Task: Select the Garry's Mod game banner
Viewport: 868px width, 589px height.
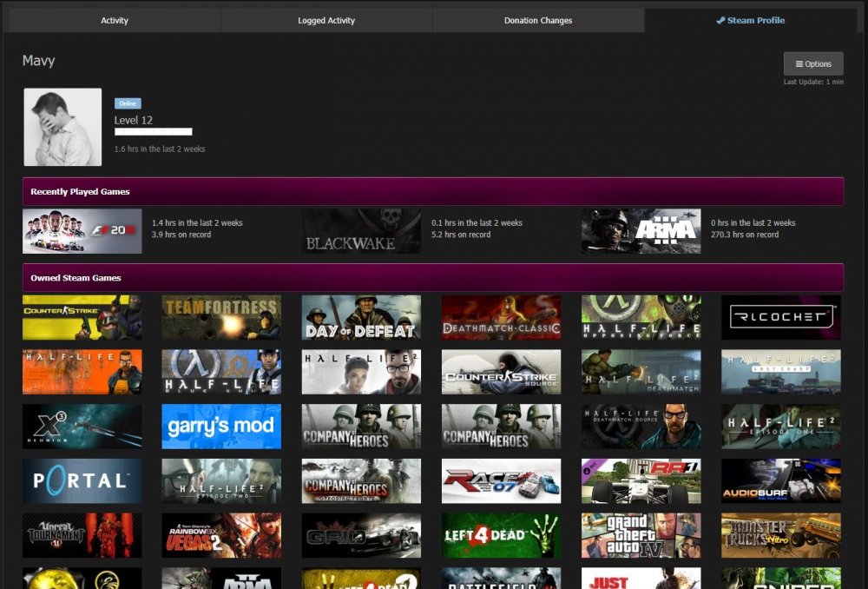Action: click(x=221, y=426)
